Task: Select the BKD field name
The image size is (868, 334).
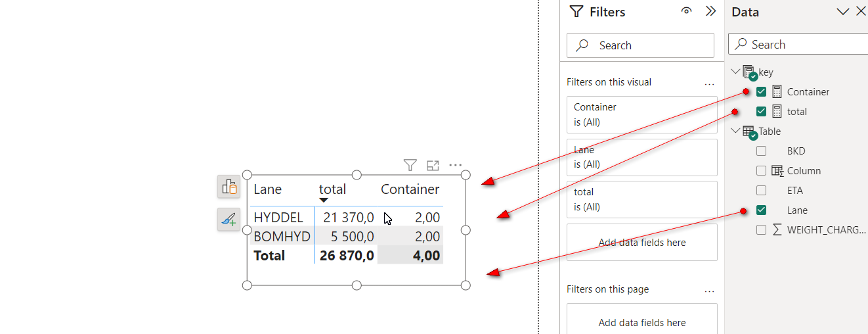Action: coord(796,151)
